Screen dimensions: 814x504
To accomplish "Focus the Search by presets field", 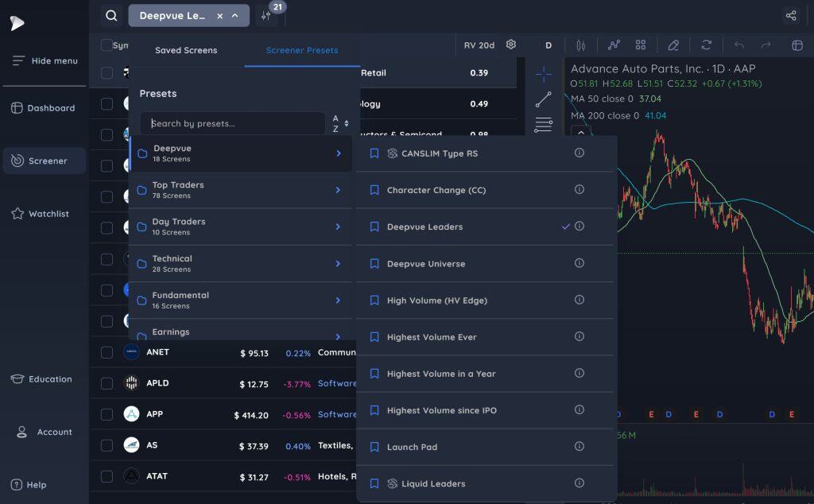I will coord(233,123).
